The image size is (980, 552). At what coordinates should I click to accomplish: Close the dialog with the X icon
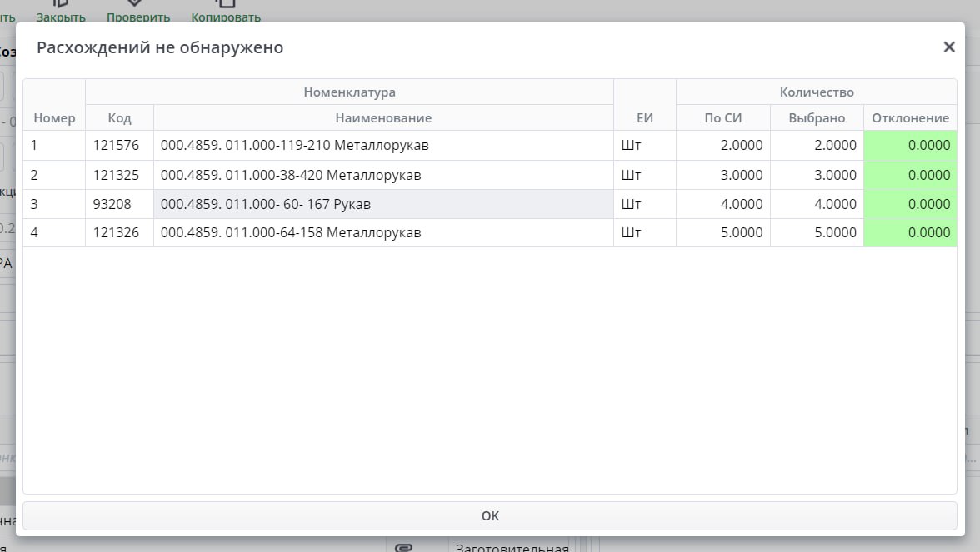pyautogui.click(x=948, y=47)
